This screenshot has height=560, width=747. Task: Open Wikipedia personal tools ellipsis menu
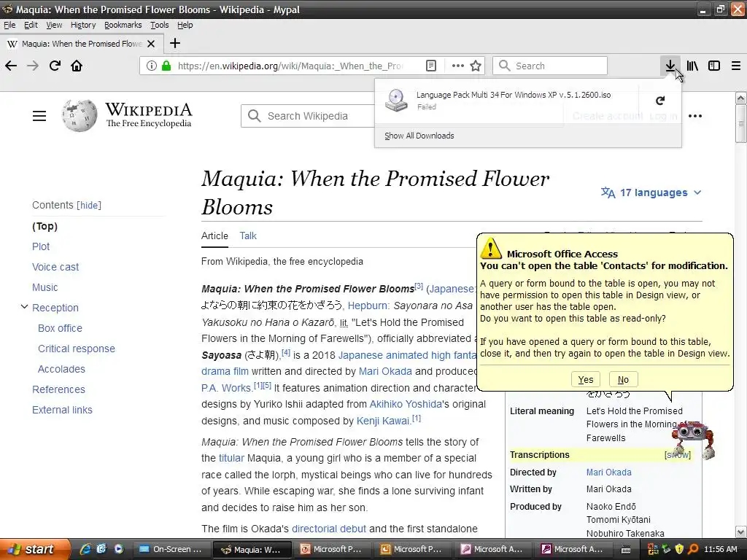(695, 116)
